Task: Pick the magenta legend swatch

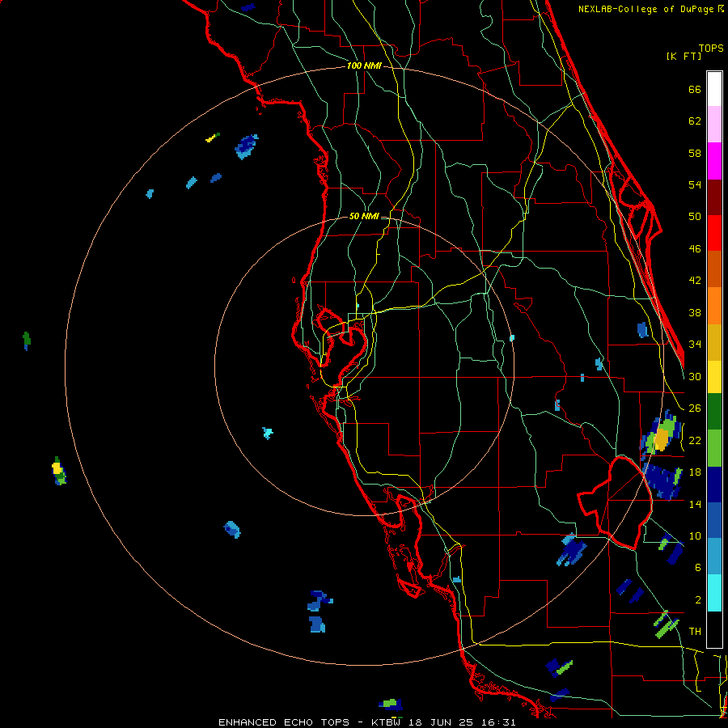Action: [x=714, y=161]
